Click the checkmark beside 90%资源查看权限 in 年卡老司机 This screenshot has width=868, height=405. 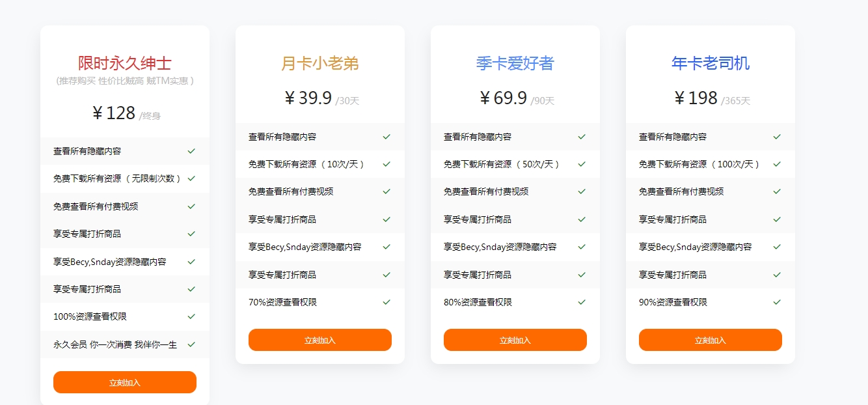pyautogui.click(x=777, y=302)
